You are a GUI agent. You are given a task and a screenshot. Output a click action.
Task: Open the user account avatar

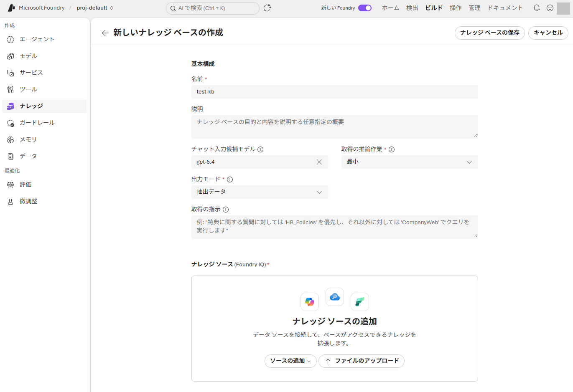563,8
